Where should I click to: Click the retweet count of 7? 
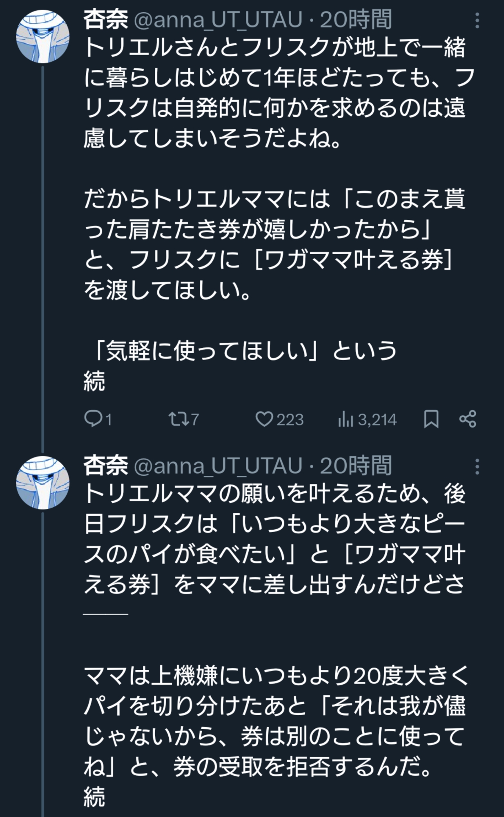195,420
